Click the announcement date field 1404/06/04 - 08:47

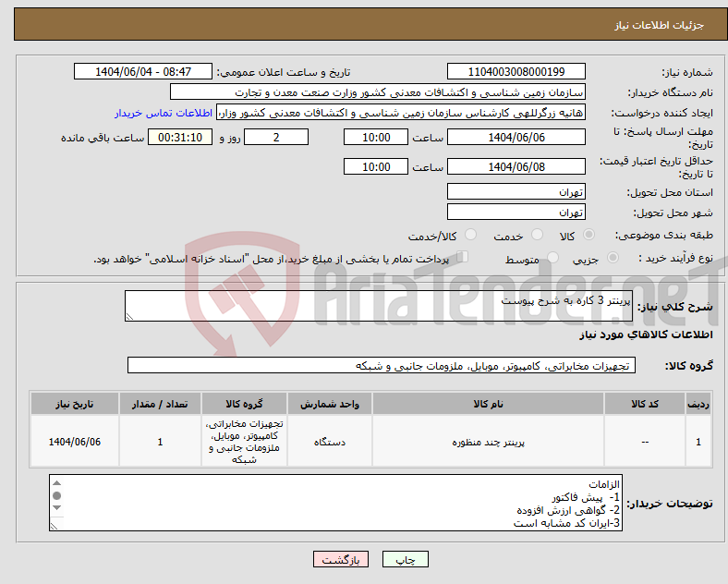[x=143, y=71]
